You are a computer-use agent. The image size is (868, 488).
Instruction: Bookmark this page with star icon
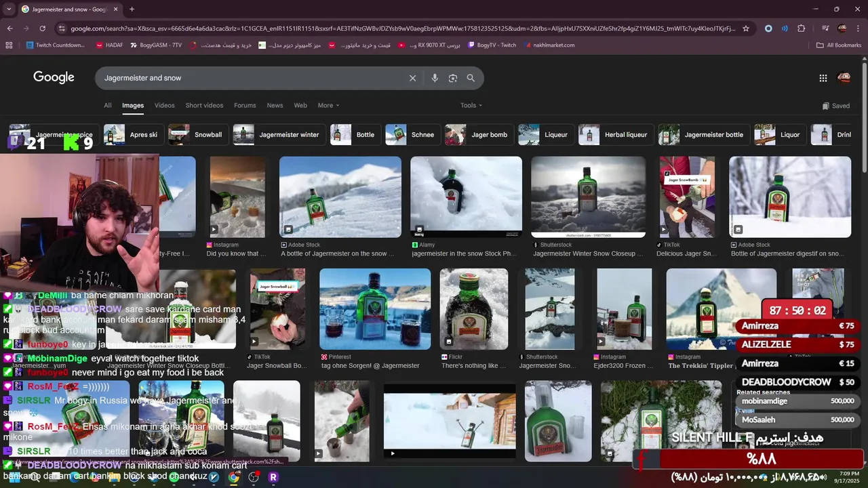click(746, 28)
